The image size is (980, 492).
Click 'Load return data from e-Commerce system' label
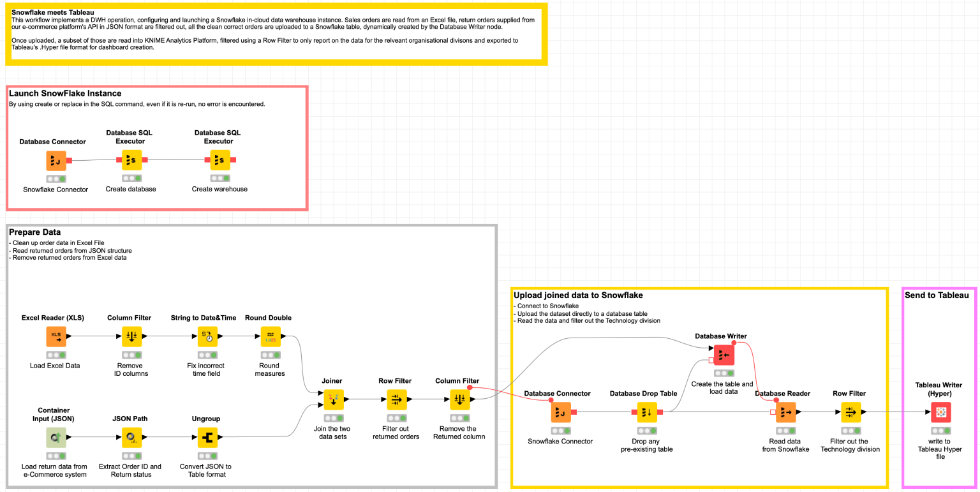coord(54,470)
